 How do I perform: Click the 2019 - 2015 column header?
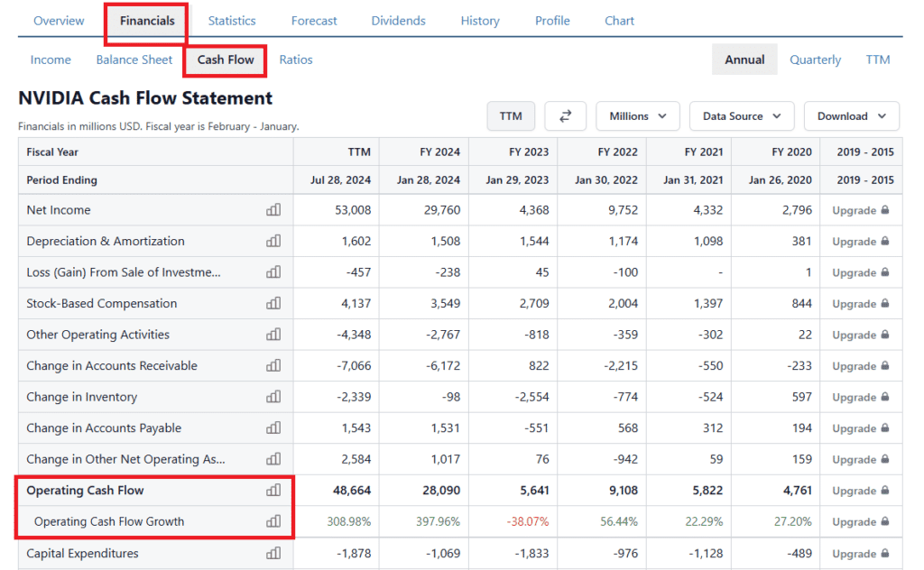tap(864, 152)
